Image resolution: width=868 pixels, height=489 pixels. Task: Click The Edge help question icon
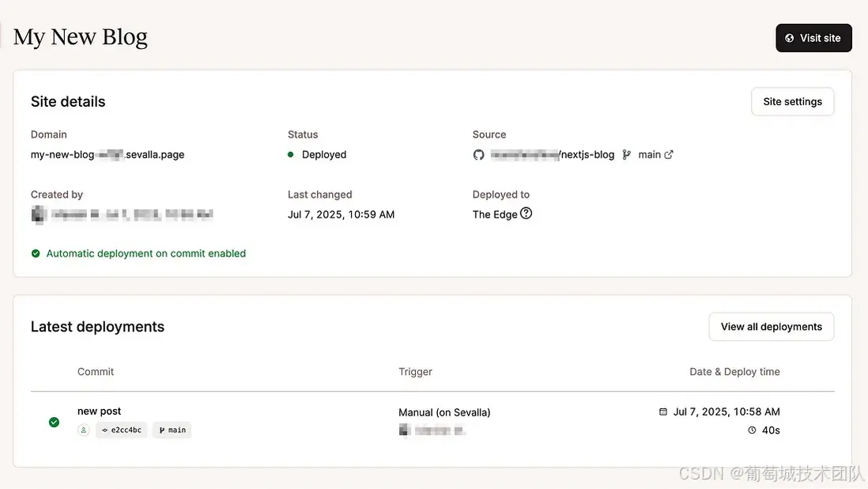[x=526, y=214]
